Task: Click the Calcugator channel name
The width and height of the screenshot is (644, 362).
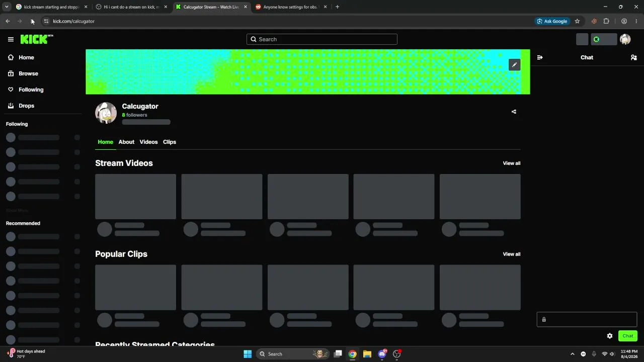Action: pyautogui.click(x=140, y=106)
